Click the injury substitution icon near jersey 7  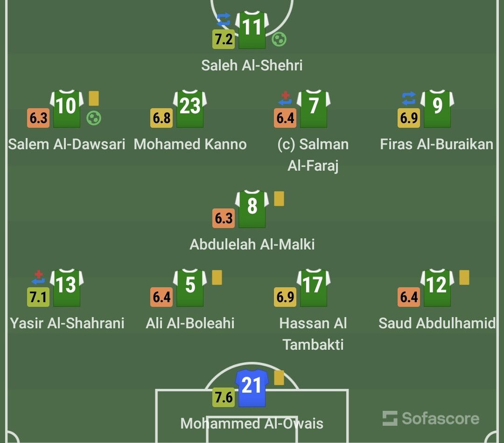pyautogui.click(x=285, y=98)
